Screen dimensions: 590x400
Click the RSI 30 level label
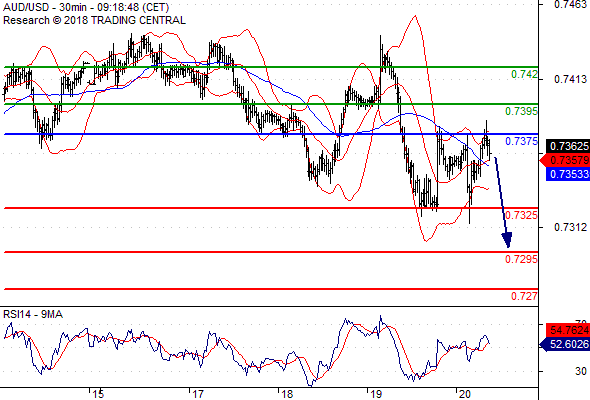pos(581,371)
